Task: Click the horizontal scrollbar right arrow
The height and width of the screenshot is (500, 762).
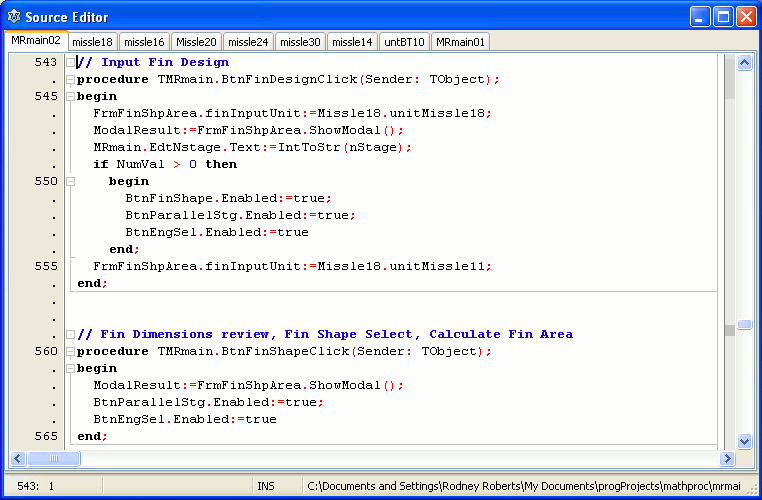Action: (727, 458)
